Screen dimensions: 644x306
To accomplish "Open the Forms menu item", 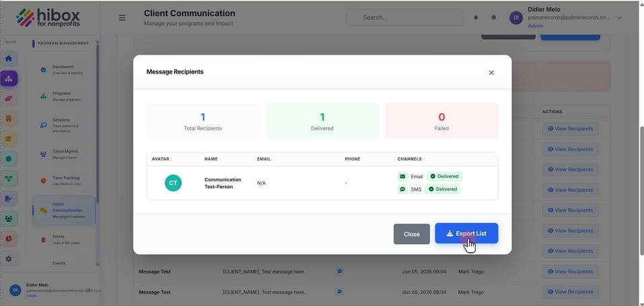I will pos(64,240).
